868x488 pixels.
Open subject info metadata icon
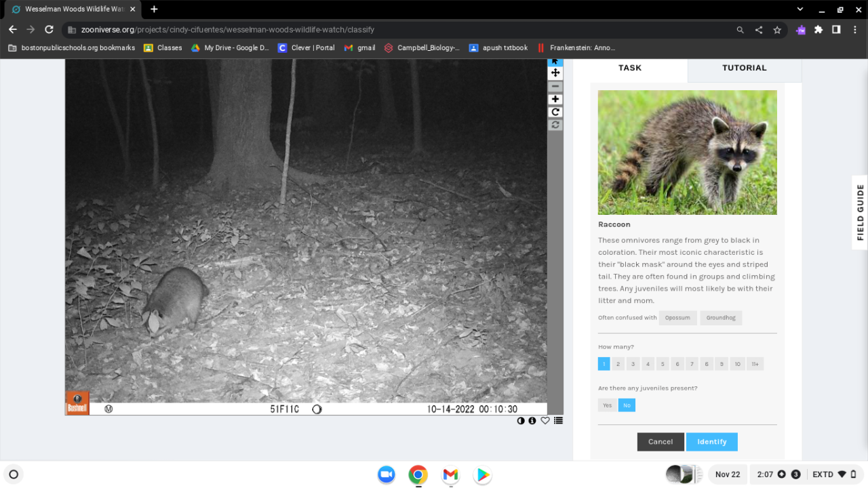click(532, 421)
